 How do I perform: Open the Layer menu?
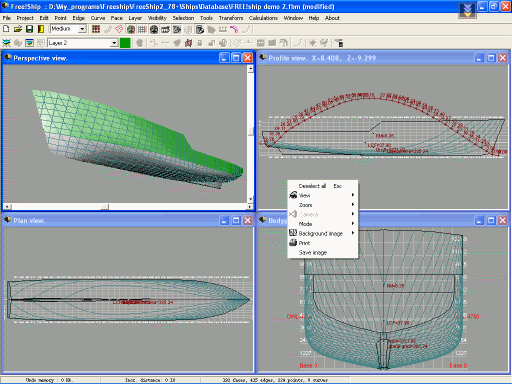coord(135,18)
